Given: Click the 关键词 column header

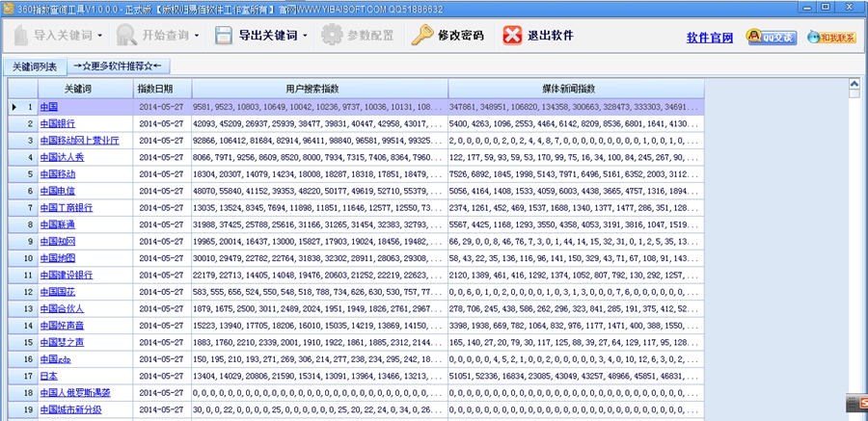Looking at the screenshot, I should click(x=85, y=89).
